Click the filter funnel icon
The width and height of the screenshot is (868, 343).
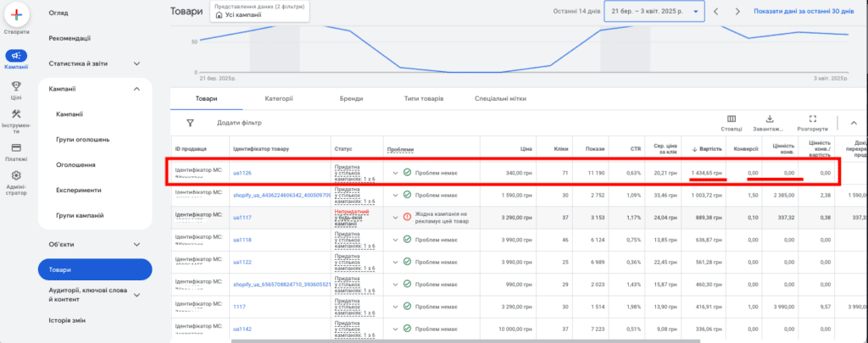point(190,123)
